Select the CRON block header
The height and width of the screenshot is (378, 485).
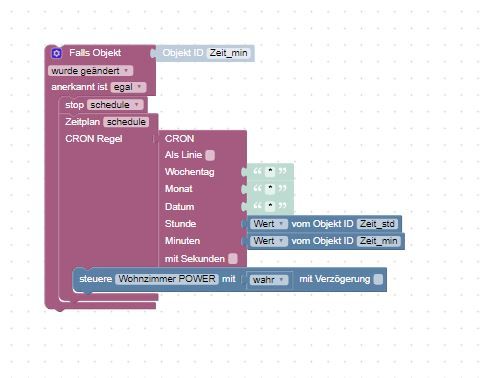[179, 139]
